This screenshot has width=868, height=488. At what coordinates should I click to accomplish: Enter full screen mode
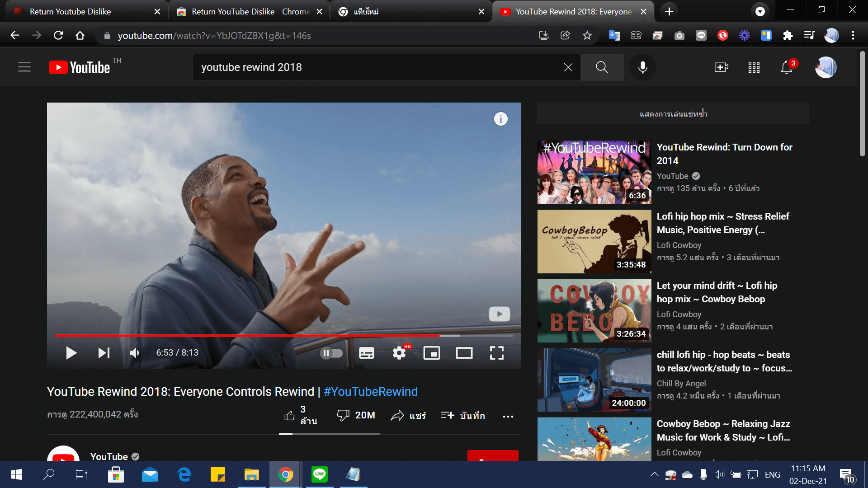coord(497,353)
